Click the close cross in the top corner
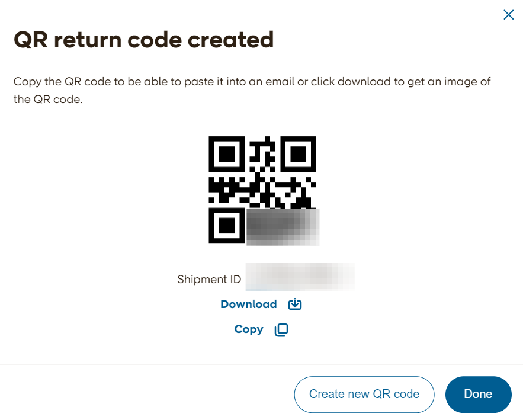Screen dimensions: 523x420 coord(508,15)
